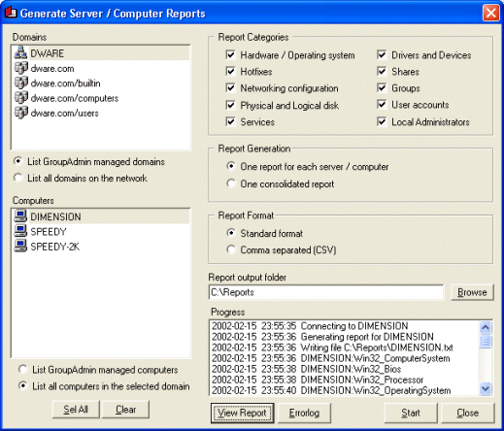Click Browse for output folder
Viewport: 504px width, 431px height.
(x=472, y=292)
